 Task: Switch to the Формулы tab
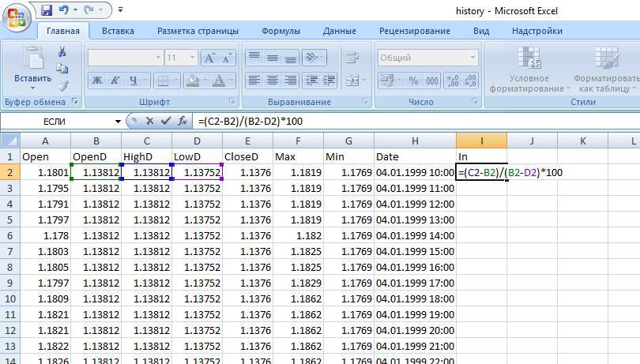[280, 31]
